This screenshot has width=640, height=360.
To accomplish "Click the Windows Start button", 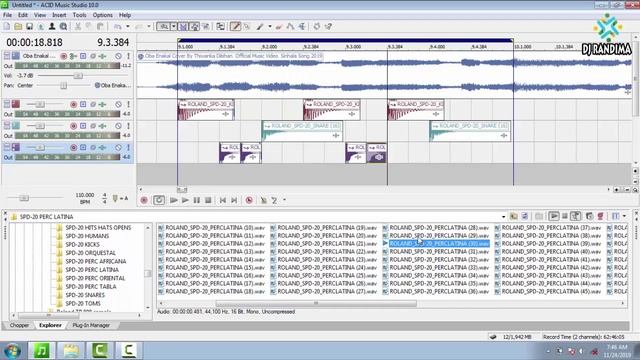I will click(13, 351).
